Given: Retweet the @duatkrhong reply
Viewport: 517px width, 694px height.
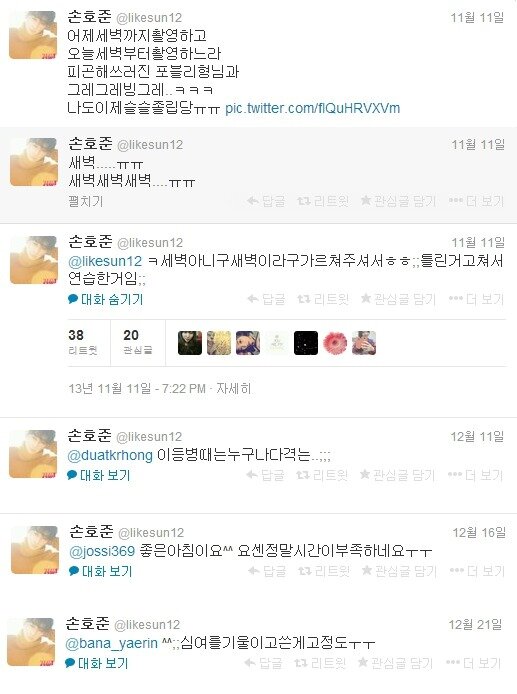Looking at the screenshot, I should click(x=322, y=475).
